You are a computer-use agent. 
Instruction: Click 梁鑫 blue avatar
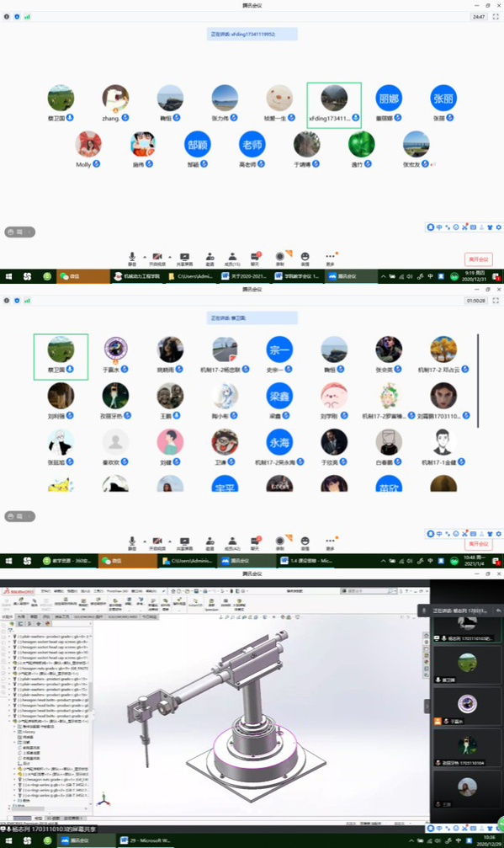point(279,397)
